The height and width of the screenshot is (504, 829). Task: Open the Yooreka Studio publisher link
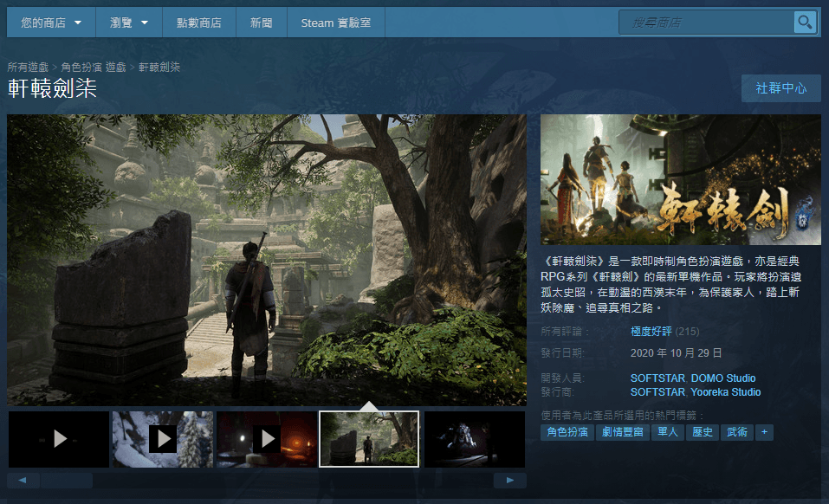(725, 392)
